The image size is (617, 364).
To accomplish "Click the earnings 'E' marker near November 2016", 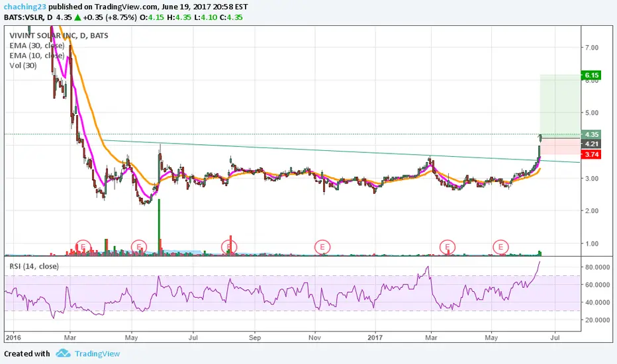I will tap(322, 247).
